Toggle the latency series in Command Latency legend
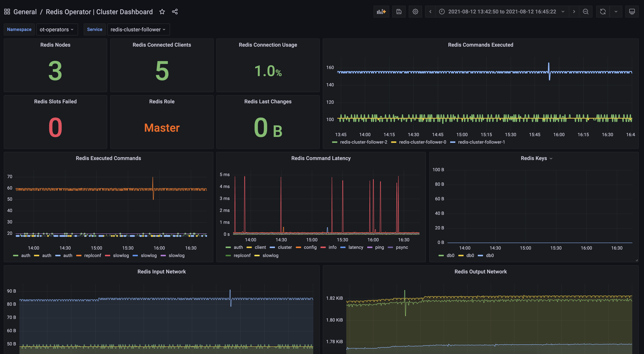The height and width of the screenshot is (354, 644). coord(356,247)
